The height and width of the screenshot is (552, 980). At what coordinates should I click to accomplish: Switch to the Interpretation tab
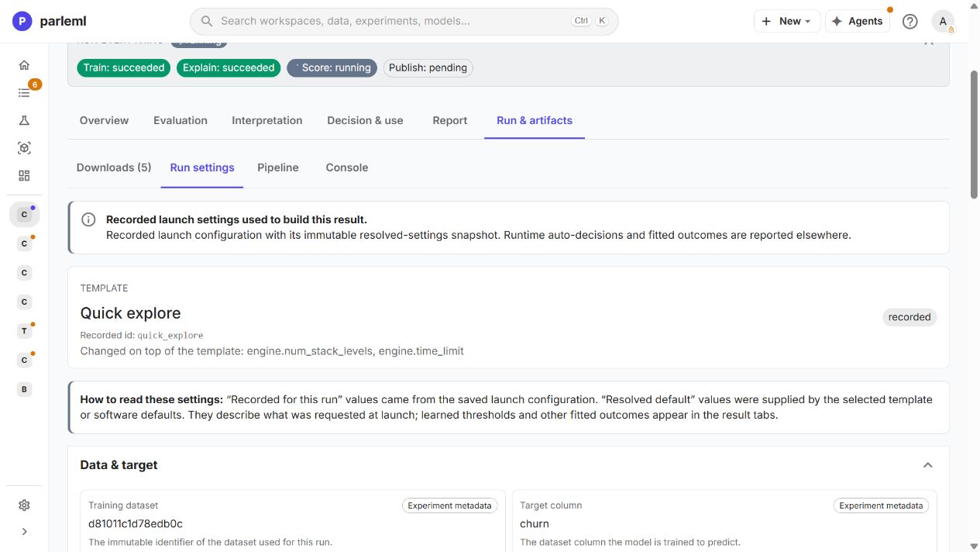click(267, 120)
